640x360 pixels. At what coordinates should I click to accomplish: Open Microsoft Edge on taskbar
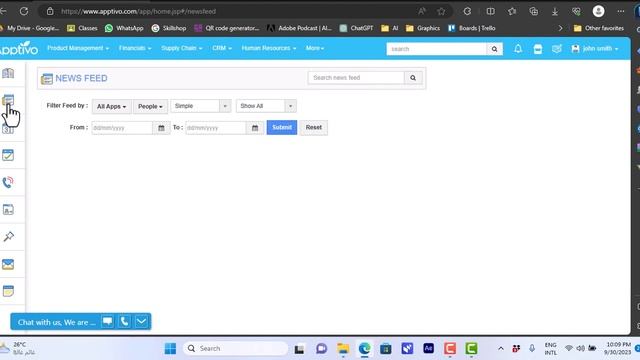click(364, 349)
